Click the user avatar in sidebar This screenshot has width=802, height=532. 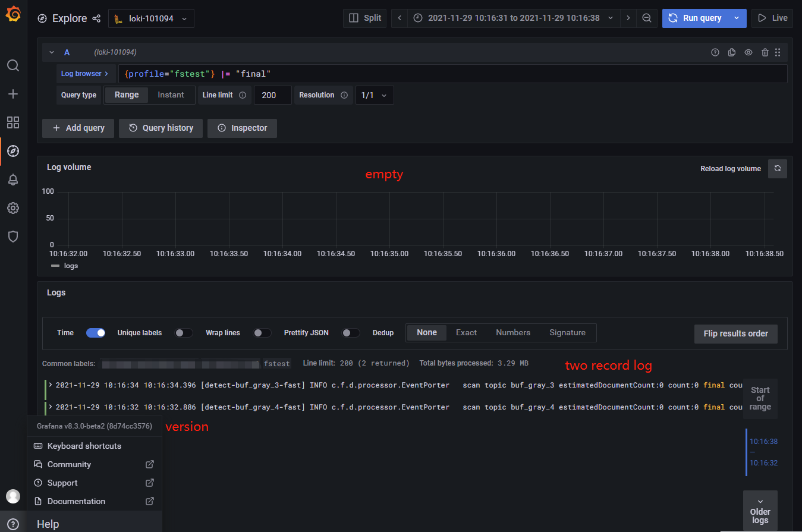(13, 496)
